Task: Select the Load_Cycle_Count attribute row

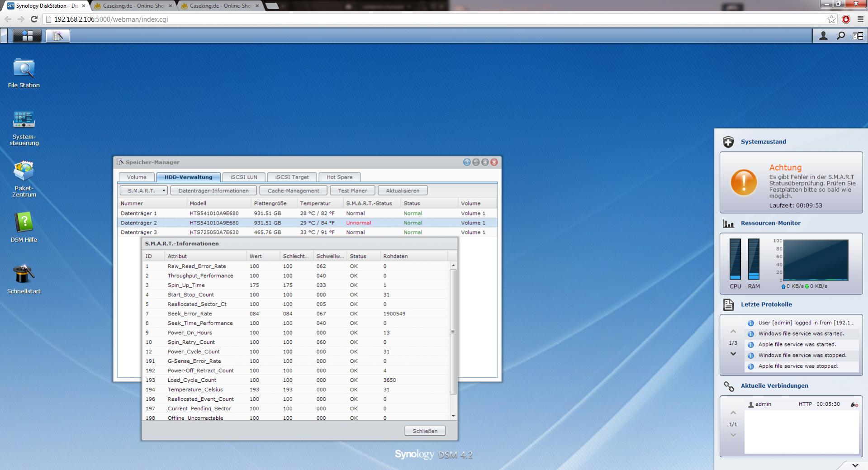Action: click(296, 380)
